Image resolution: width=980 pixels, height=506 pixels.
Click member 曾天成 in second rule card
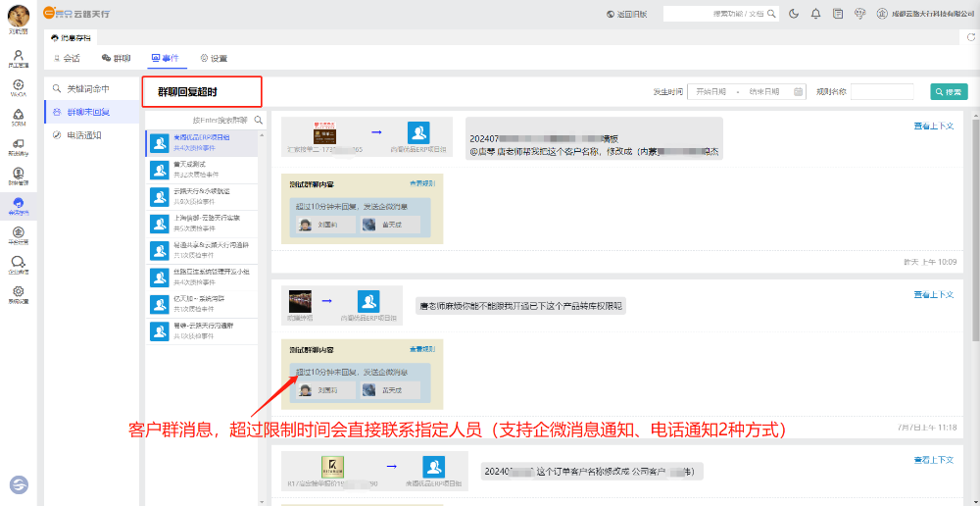(391, 390)
